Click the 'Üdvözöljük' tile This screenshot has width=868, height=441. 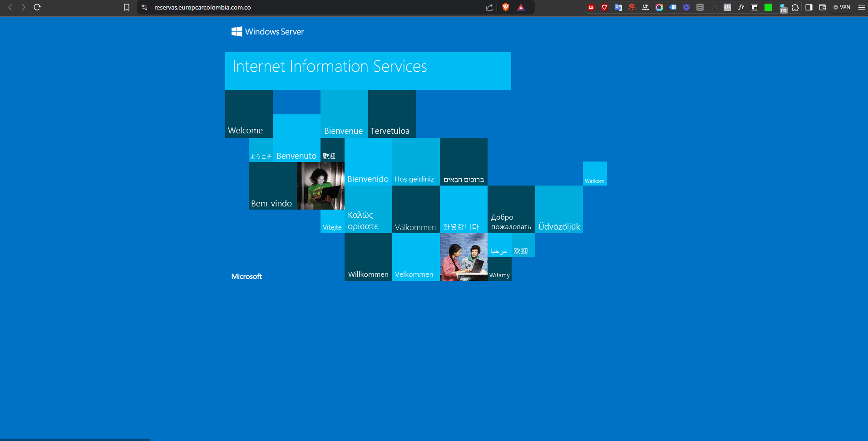point(559,209)
